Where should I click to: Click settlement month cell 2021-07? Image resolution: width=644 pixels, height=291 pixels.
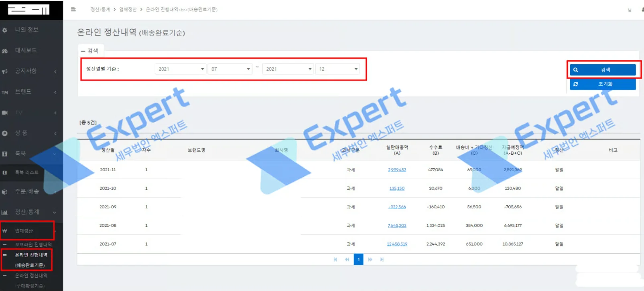click(x=108, y=244)
